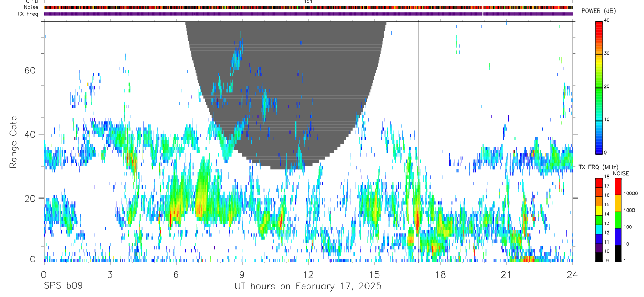
Task: Click the 1000 noise legend label
Action: pyautogui.click(x=629, y=211)
